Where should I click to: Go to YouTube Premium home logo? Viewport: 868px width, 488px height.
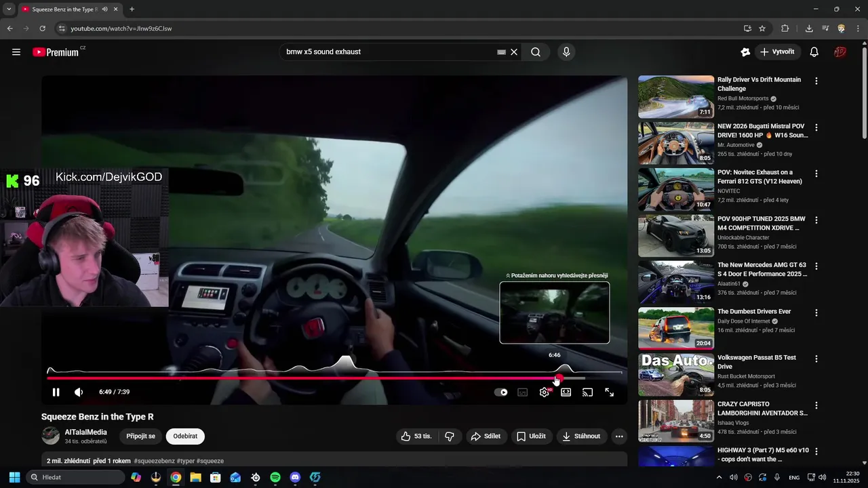pos(56,52)
